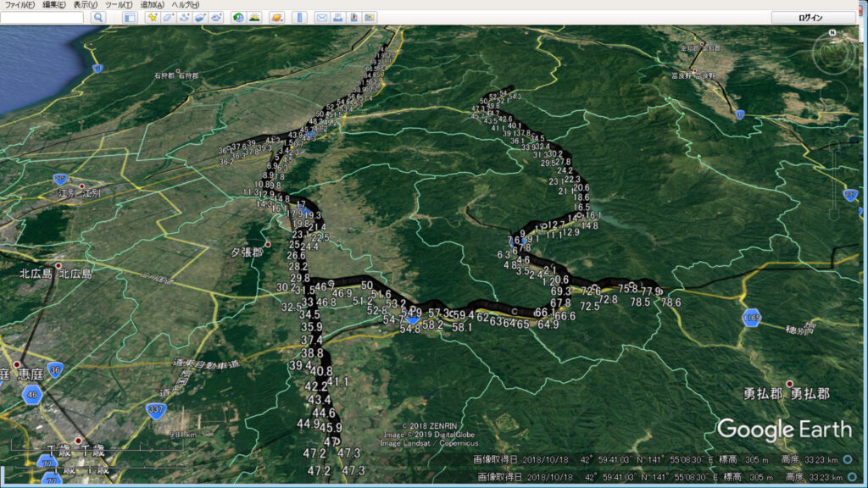Select the add polygon tool
Image resolution: width=868 pixels, height=488 pixels.
point(168,17)
